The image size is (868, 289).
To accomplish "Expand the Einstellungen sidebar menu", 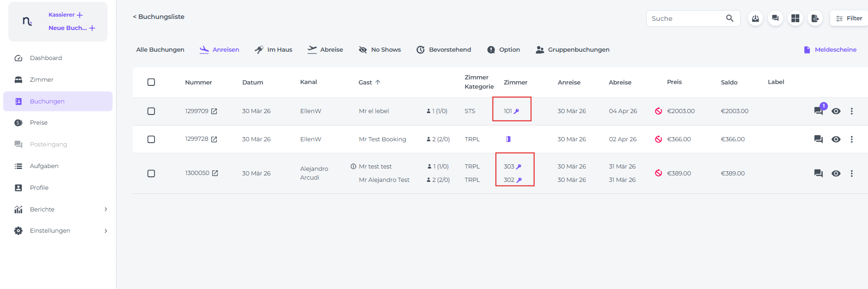I will 106,231.
